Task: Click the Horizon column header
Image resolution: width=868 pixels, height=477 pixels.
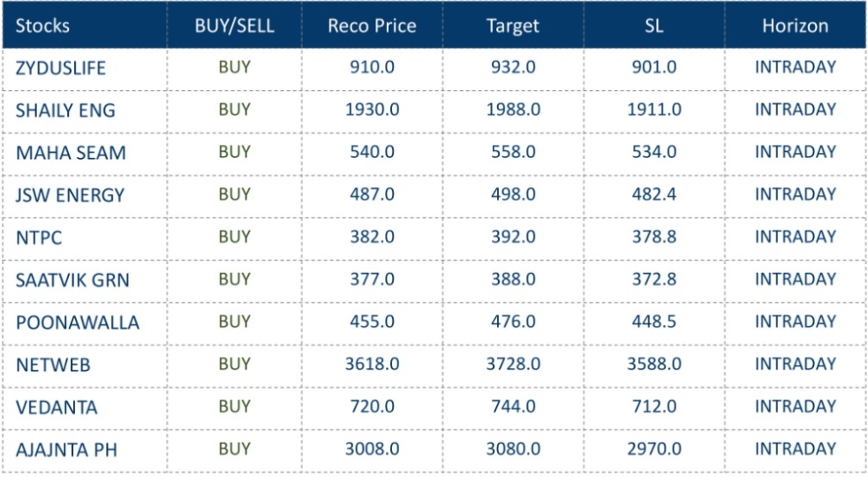Action: (795, 26)
